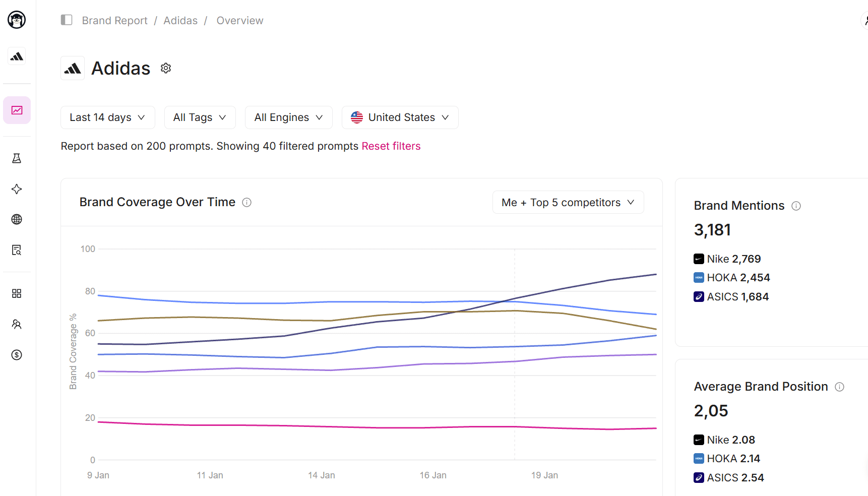Go to Adidas breadcrumb
868x496 pixels.
coord(180,21)
